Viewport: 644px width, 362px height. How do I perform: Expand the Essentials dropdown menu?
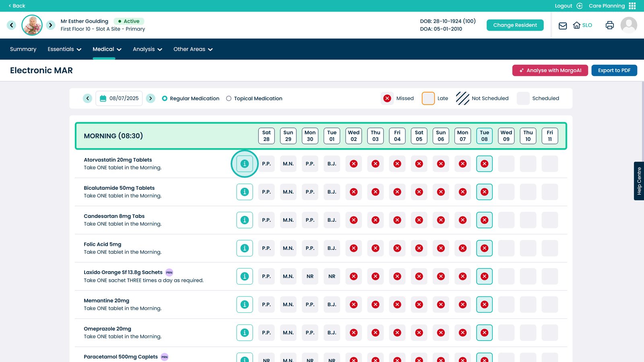64,49
